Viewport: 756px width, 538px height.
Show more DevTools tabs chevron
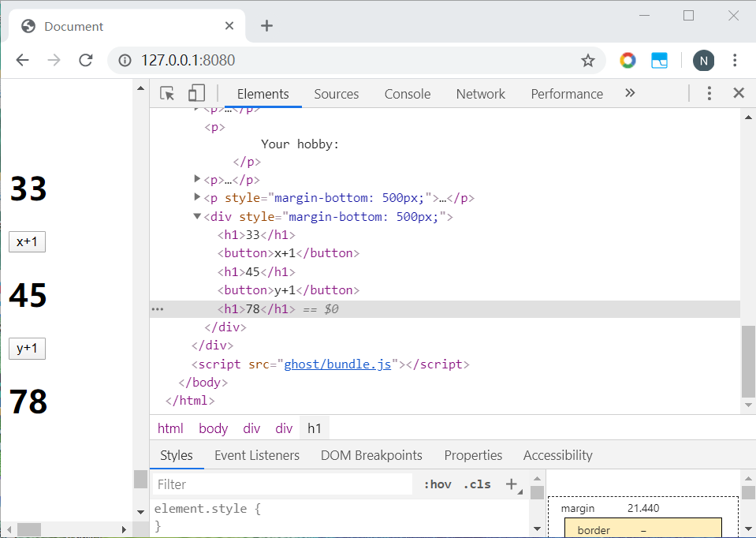[x=630, y=93]
